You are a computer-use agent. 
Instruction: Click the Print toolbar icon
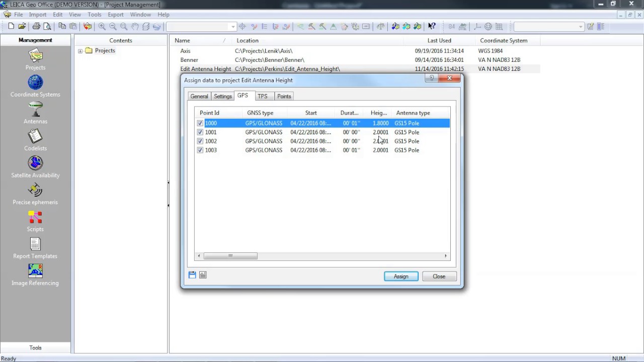pyautogui.click(x=36, y=27)
